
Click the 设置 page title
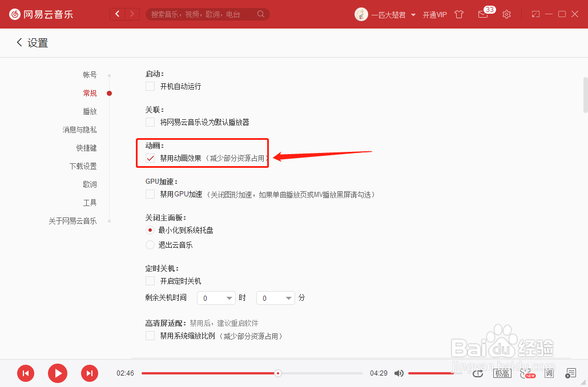coord(38,43)
